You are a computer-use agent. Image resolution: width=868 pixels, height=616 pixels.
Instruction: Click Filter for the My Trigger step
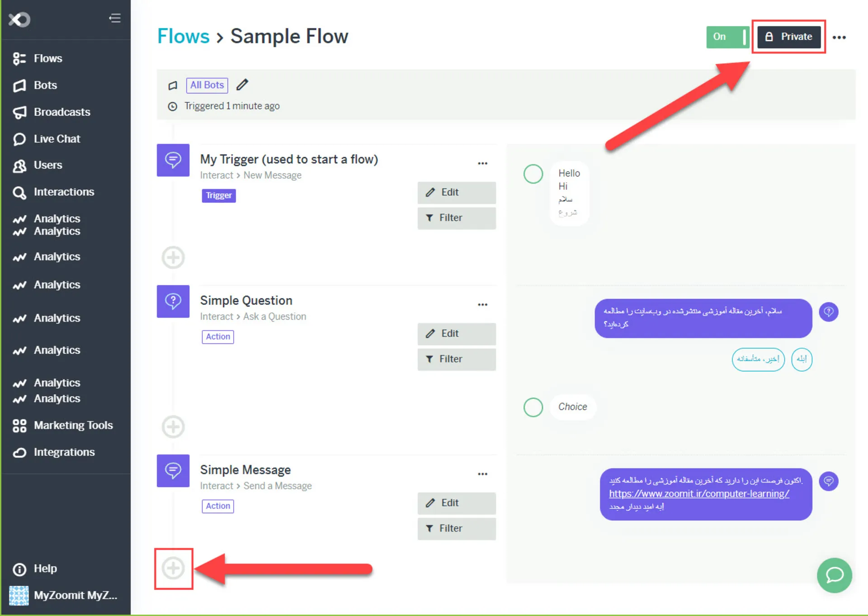pos(456,218)
